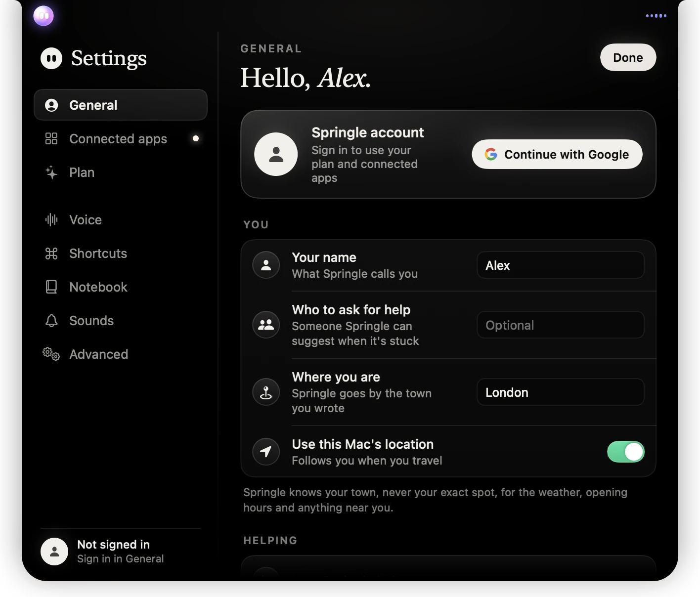
Task: Go to Connected apps settings
Action: click(121, 138)
